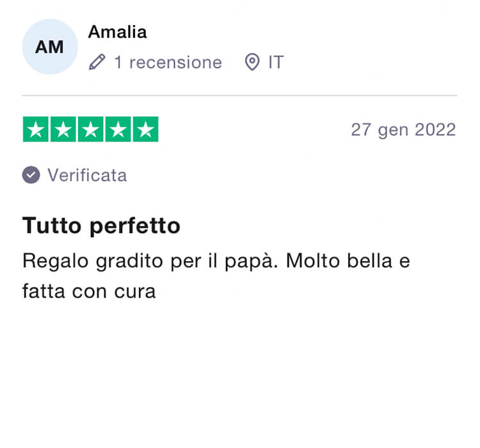Click the "1 recensione" text
The height and width of the screenshot is (448, 480).
[168, 63]
